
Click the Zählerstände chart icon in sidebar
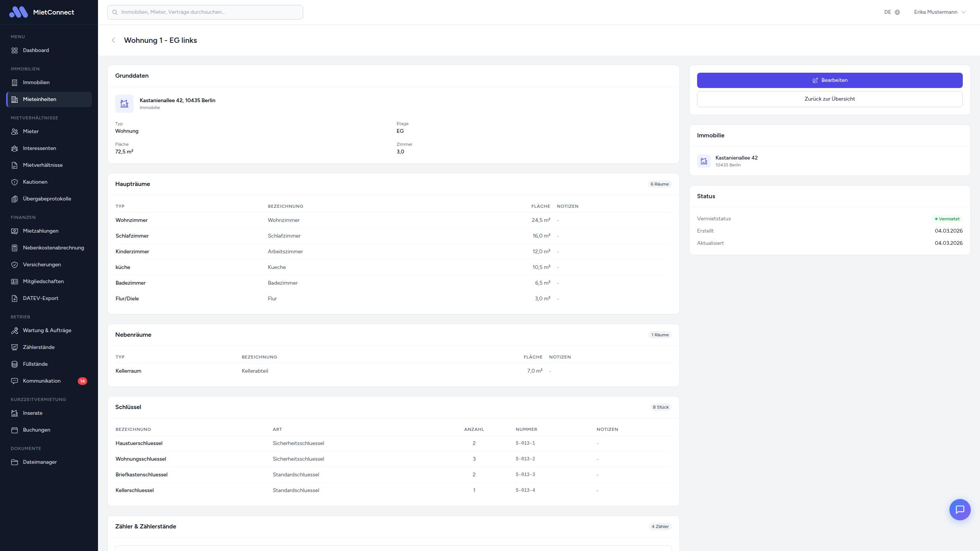15,347
